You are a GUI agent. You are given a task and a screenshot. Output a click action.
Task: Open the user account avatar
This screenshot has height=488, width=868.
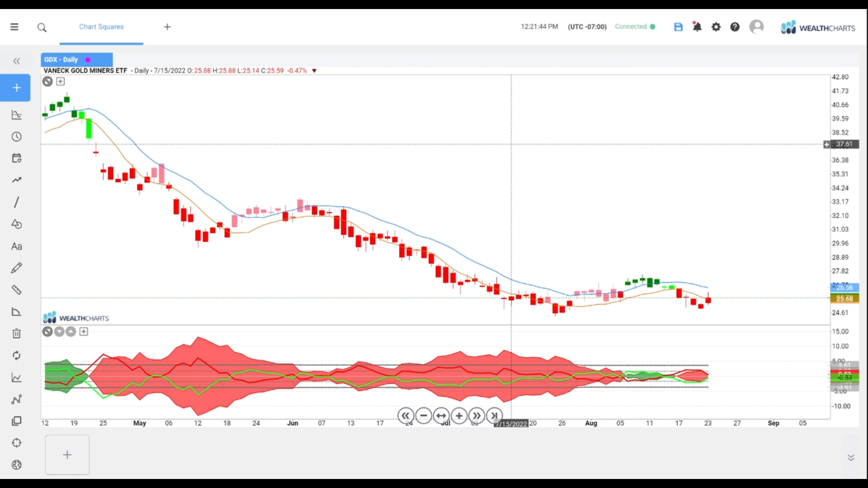756,27
